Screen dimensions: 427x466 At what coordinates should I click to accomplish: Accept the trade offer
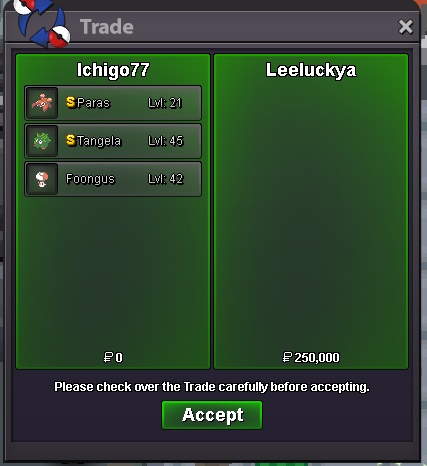pyautogui.click(x=212, y=415)
